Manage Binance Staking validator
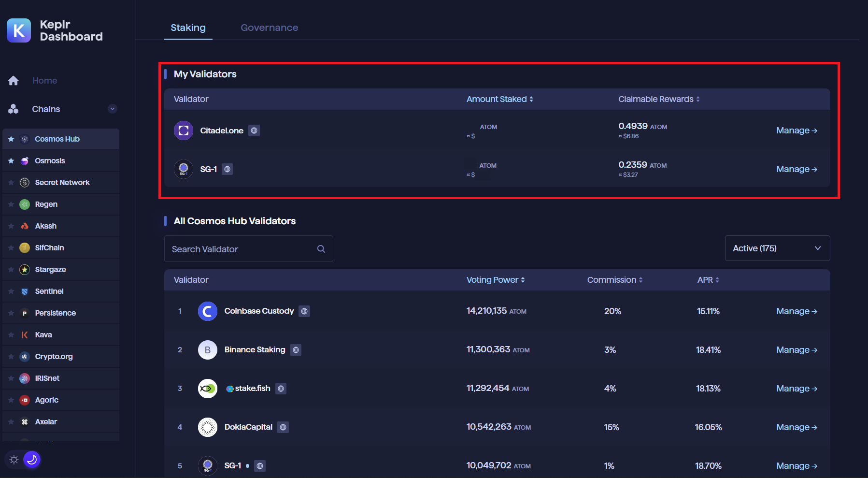The height and width of the screenshot is (478, 868). [x=797, y=350]
